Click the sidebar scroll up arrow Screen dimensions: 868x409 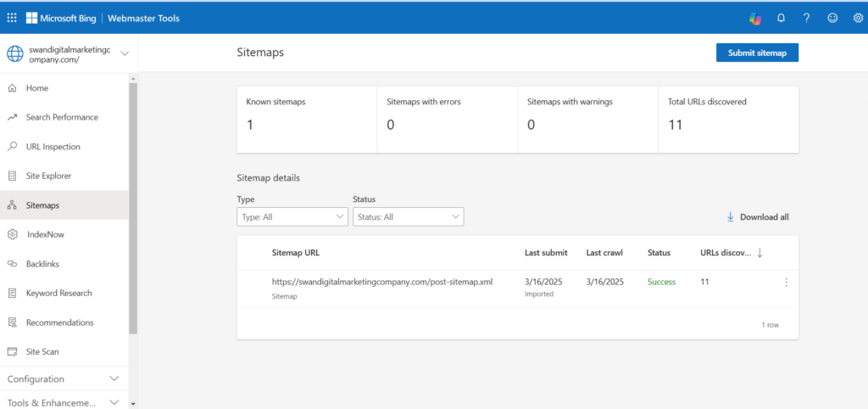click(133, 78)
